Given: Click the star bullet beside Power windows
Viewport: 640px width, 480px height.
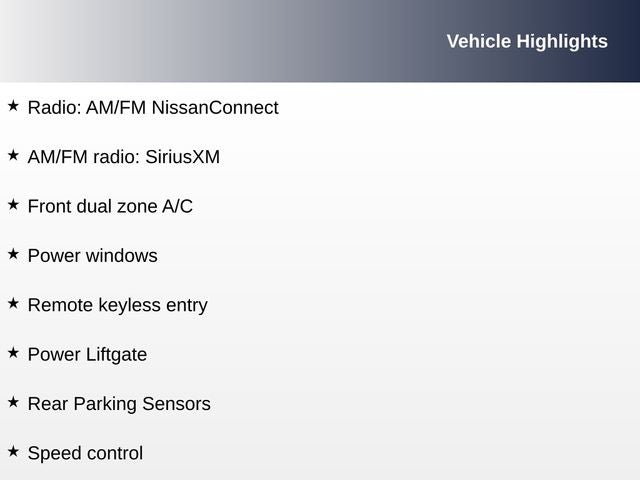Looking at the screenshot, I should click(x=13, y=254).
